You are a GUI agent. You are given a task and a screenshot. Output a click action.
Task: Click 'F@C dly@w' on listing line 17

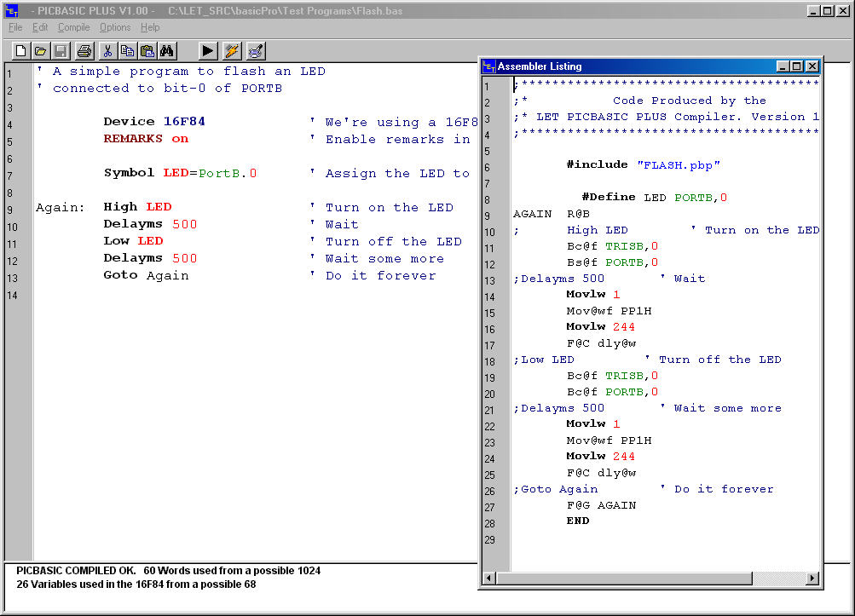tap(602, 343)
